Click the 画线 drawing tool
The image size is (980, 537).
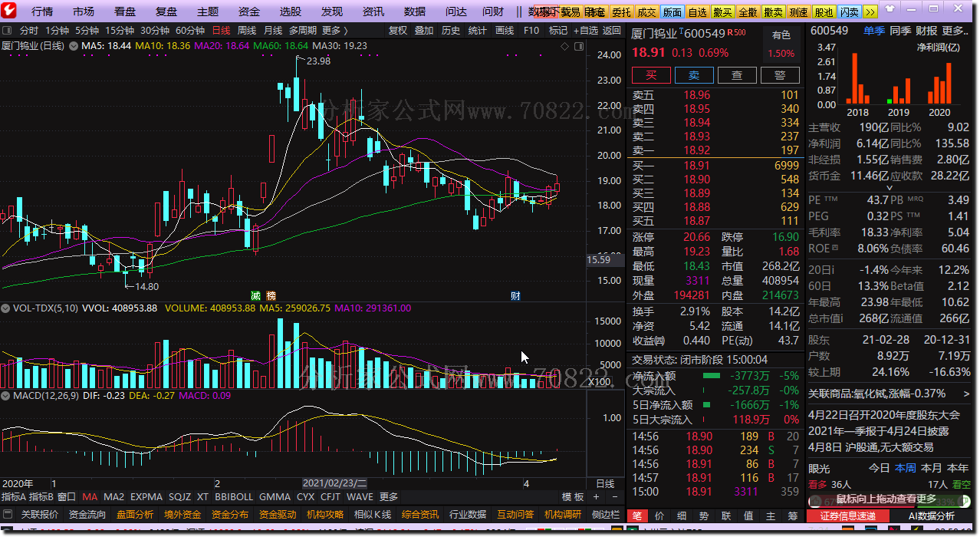click(x=505, y=31)
